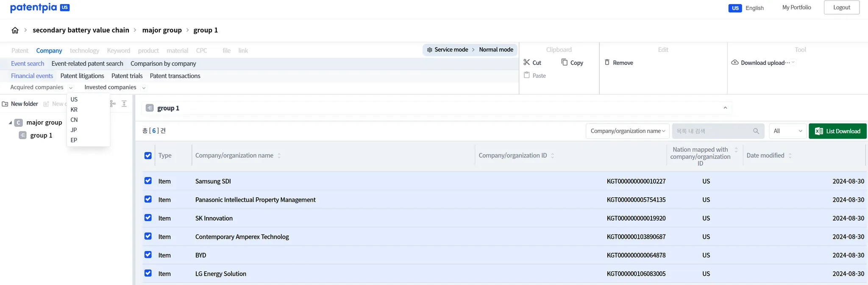Uncheck the SK Innovation row checkbox
The height and width of the screenshot is (285, 868).
tap(148, 218)
